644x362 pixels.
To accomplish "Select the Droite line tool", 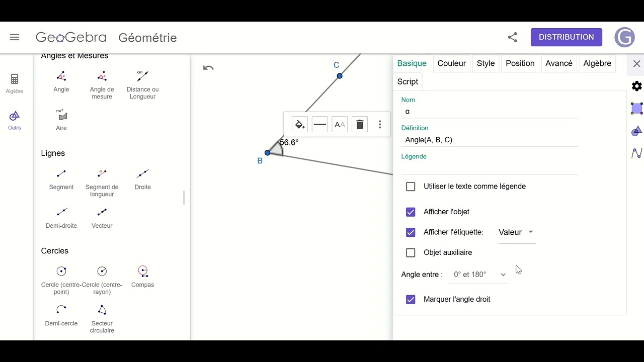I will (142, 179).
